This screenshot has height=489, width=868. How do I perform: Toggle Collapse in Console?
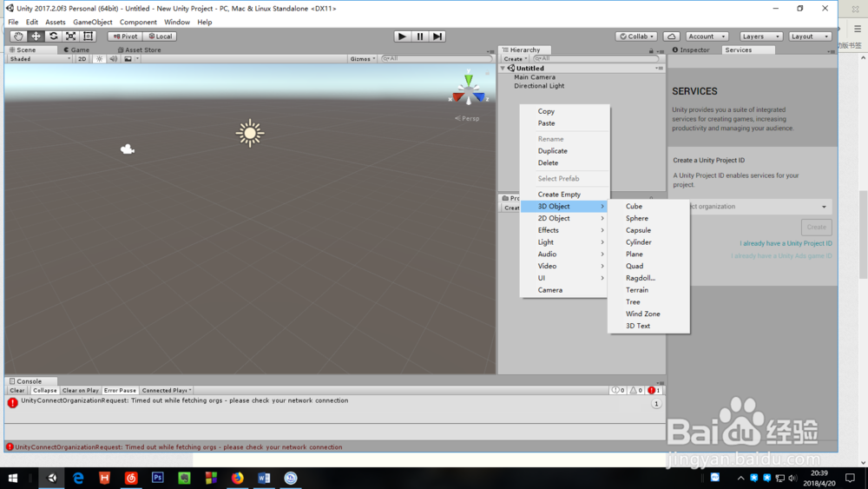coord(45,391)
